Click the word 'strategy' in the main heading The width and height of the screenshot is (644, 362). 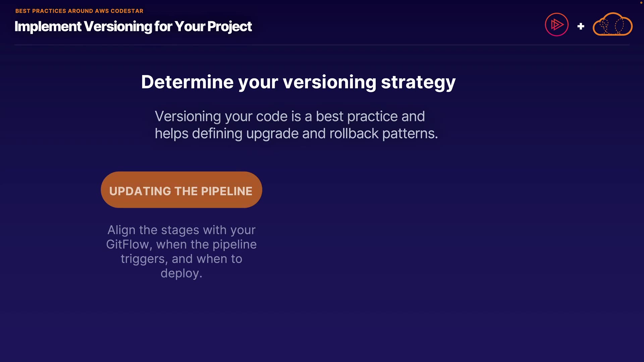(418, 82)
